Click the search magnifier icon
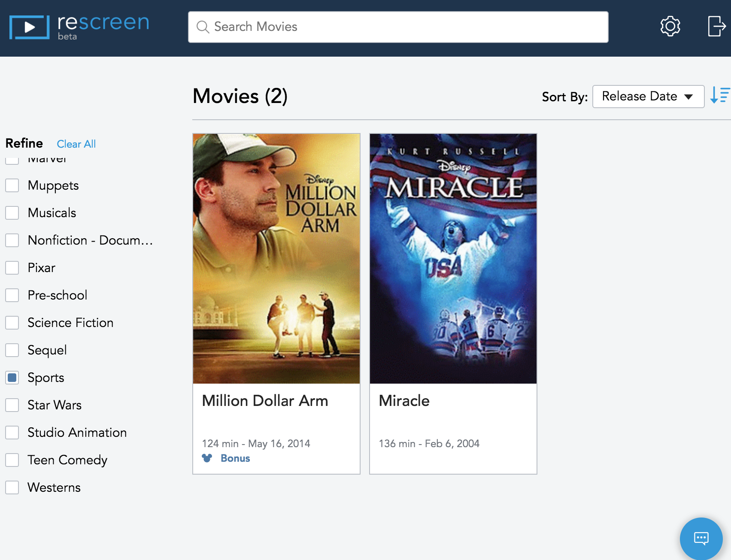 pos(203,27)
